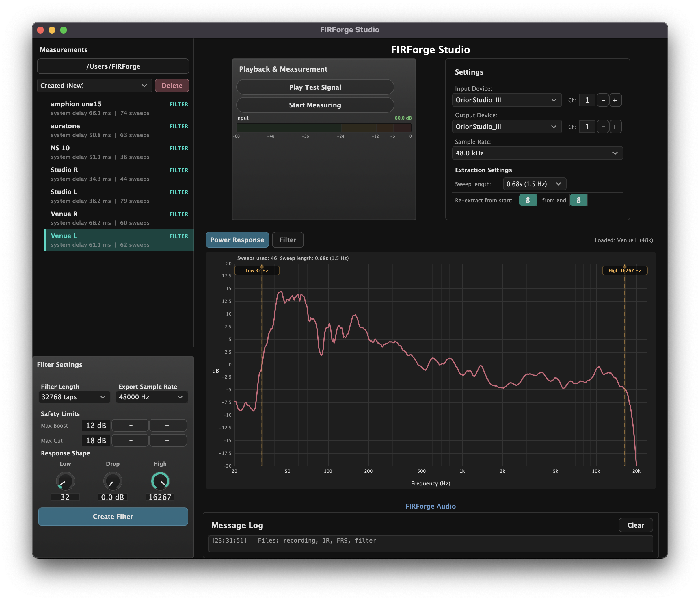
Task: Click Play Test Signal button
Action: click(x=315, y=87)
